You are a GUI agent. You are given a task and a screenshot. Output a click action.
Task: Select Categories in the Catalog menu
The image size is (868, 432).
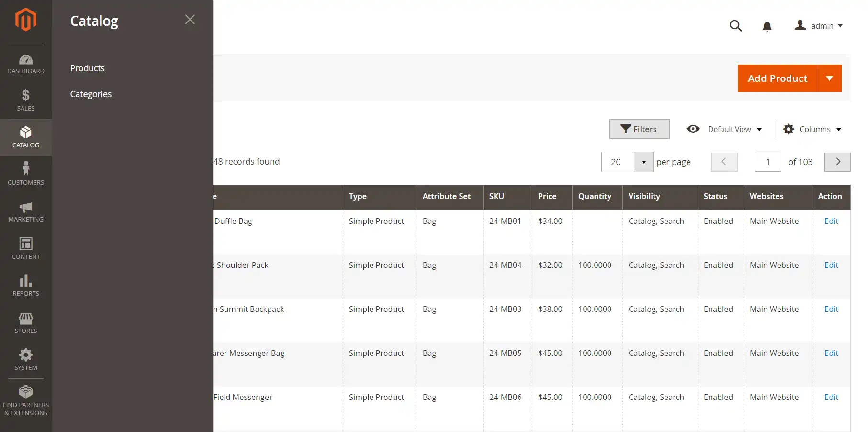point(91,94)
